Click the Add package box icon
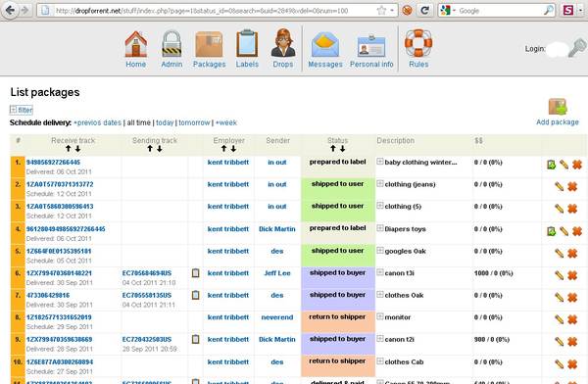 point(558,107)
